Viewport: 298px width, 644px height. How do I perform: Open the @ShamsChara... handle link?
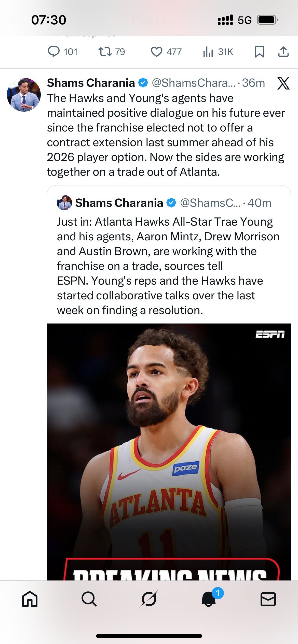tap(194, 83)
